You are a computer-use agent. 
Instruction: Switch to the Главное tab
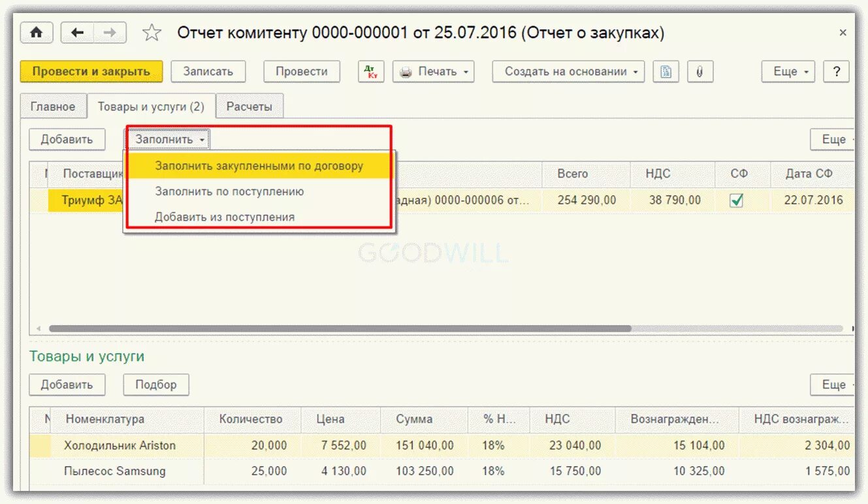(53, 106)
